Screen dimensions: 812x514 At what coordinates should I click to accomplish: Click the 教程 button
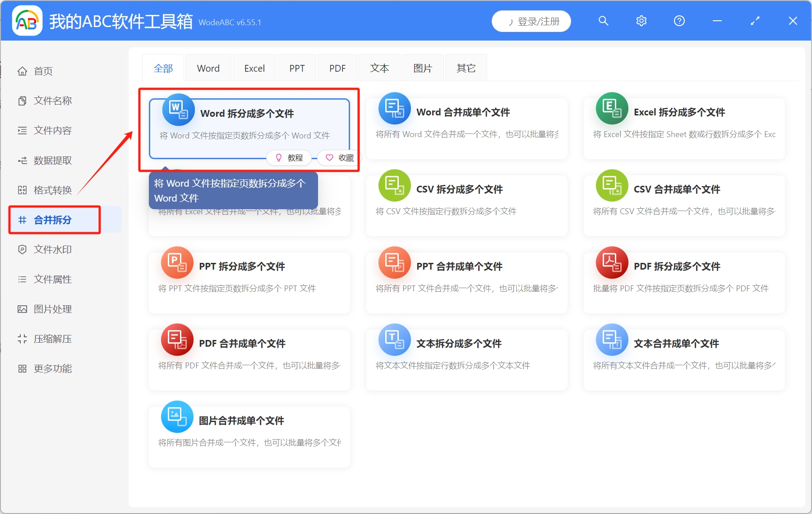[289, 158]
